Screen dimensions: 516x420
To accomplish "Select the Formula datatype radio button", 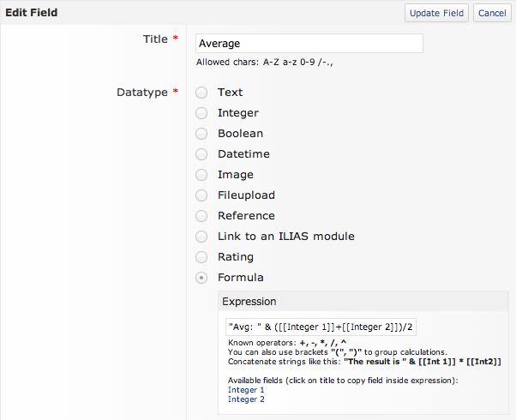I will coord(201,278).
